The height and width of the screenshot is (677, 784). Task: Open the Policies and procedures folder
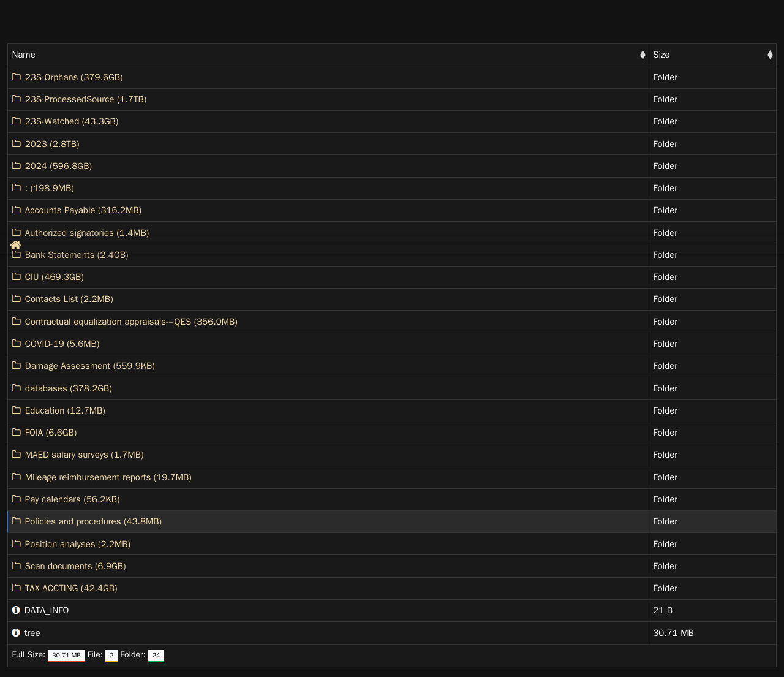coord(93,521)
